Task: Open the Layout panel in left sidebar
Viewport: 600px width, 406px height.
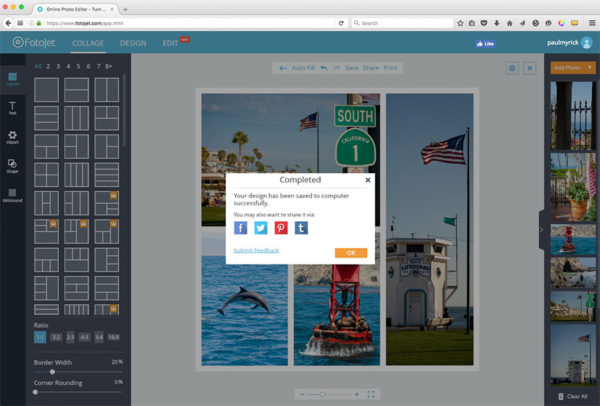Action: click(12, 79)
